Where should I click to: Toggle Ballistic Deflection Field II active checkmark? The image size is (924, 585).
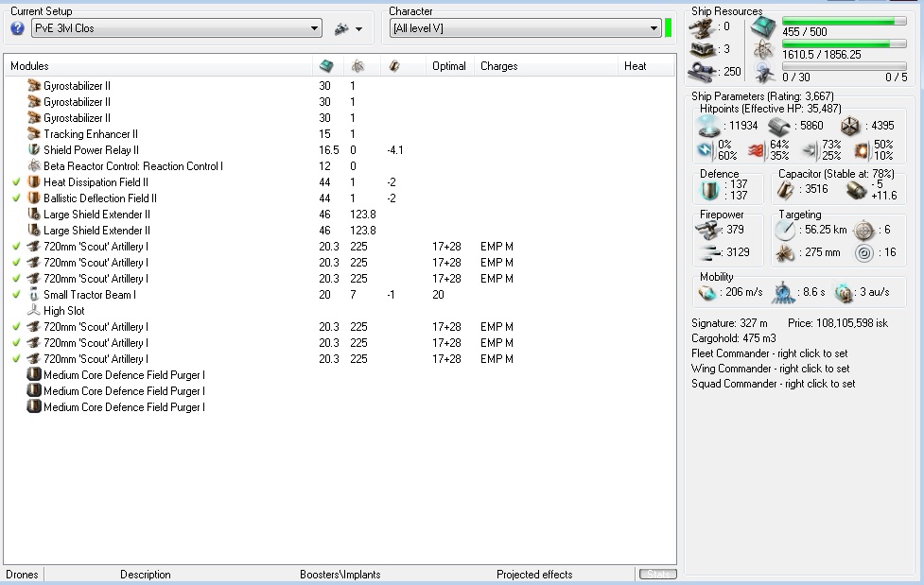[x=16, y=198]
